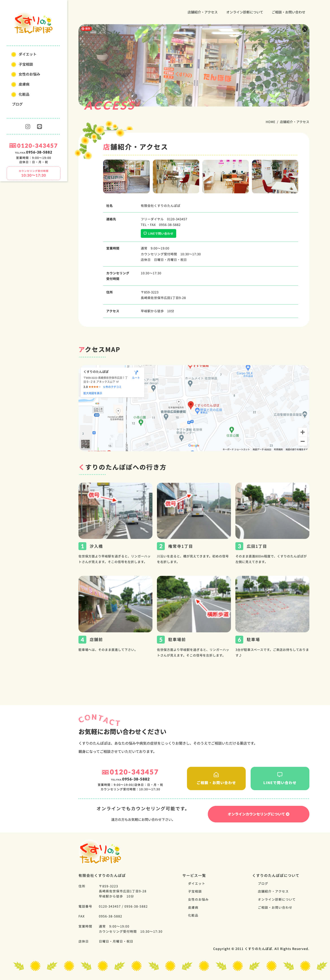Open 女性のお悩み in the footer service list

[x=198, y=899]
